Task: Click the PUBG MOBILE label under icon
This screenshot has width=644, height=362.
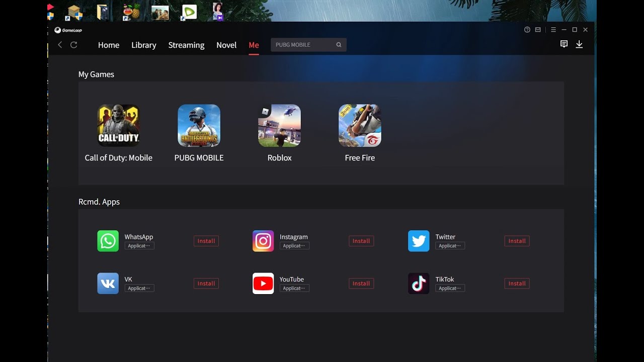Action: [x=199, y=157]
